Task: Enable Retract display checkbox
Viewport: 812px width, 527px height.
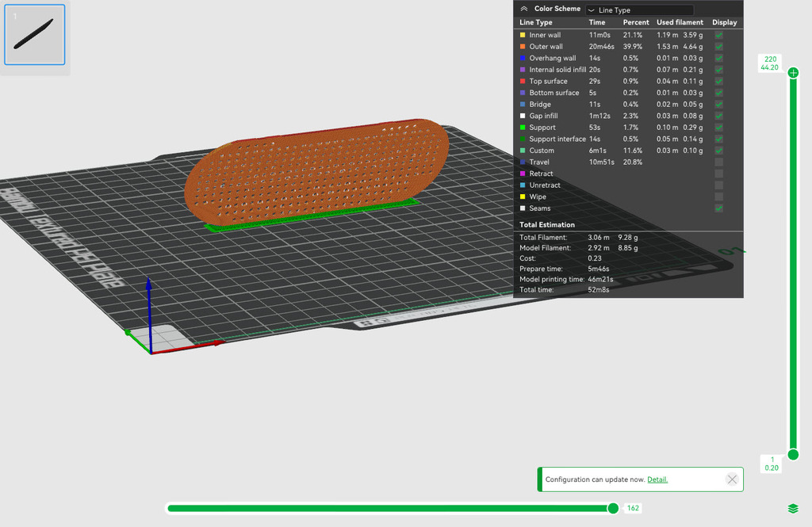Action: coord(718,174)
